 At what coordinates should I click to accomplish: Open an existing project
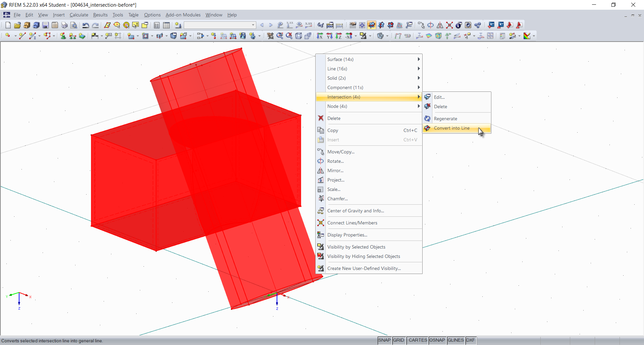(x=17, y=25)
